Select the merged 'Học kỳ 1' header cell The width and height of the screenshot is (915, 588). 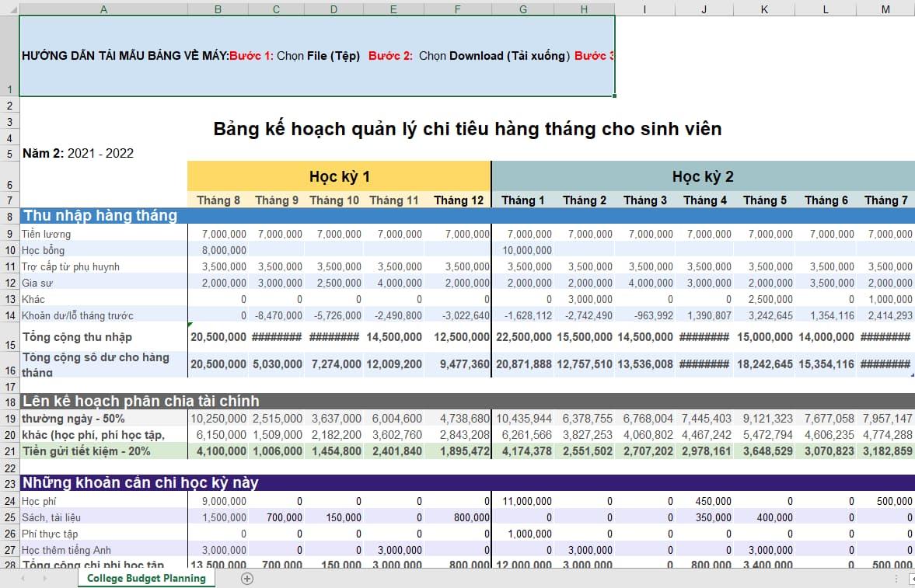(338, 176)
